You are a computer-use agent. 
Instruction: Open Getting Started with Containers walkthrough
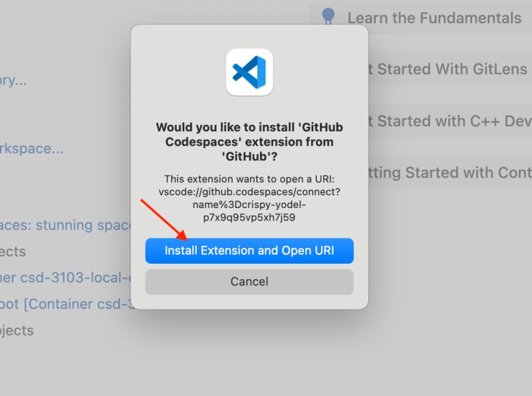coord(450,172)
